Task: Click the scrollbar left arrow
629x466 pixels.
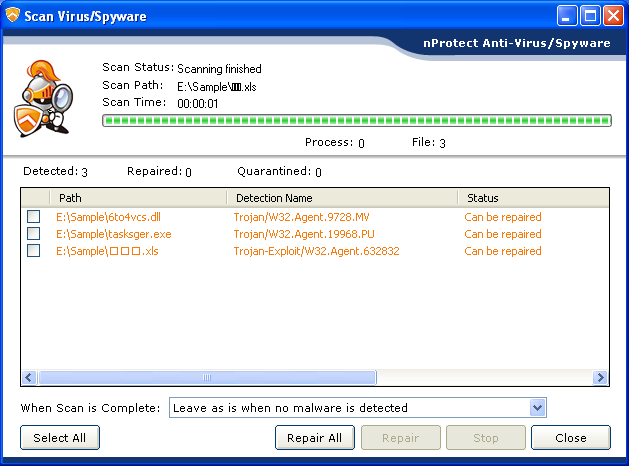Action: pos(29,377)
